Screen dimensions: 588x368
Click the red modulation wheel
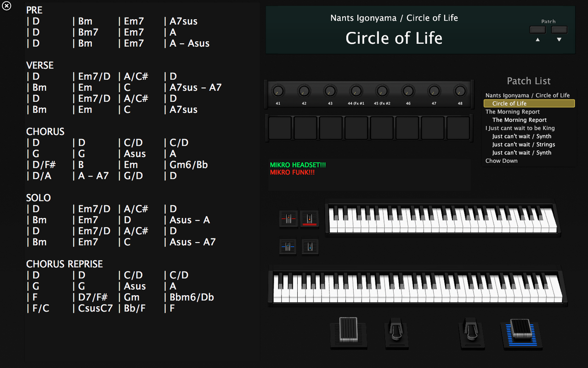click(x=310, y=219)
